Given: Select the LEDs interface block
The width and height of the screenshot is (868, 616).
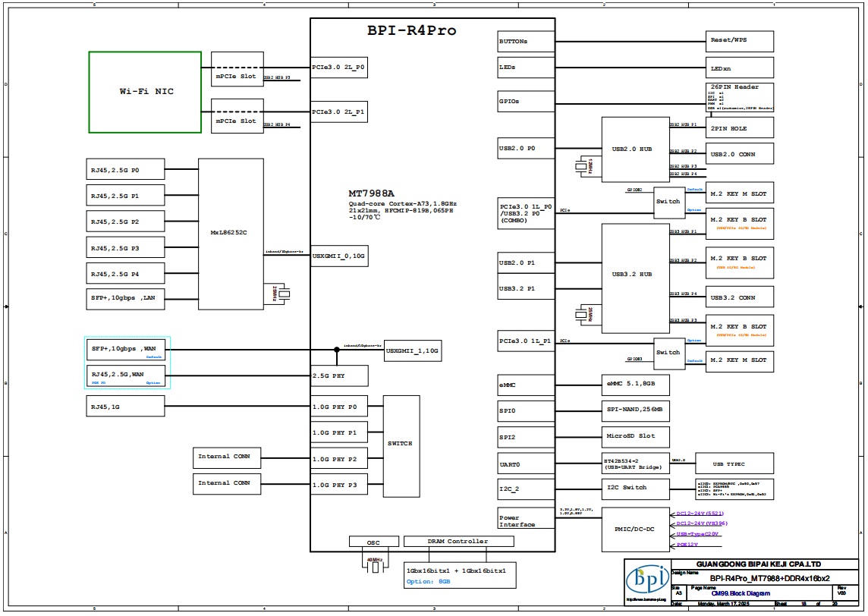Looking at the screenshot, I should 526,68.
